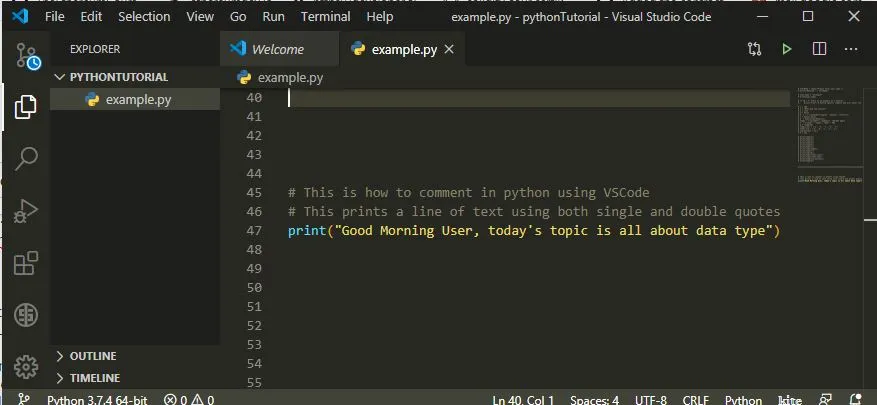Open errors and warnings count in status bar
The width and height of the screenshot is (877, 405).
click(189, 400)
